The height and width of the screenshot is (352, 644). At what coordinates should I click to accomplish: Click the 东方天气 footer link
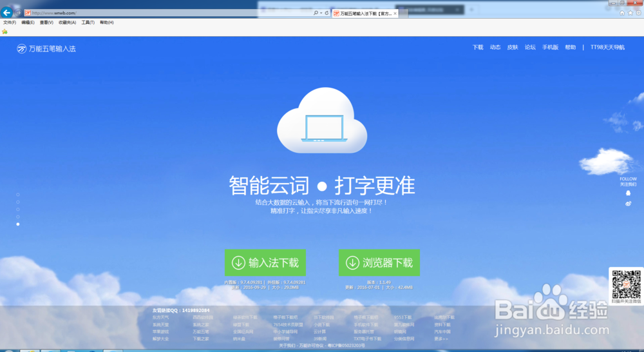point(160,317)
